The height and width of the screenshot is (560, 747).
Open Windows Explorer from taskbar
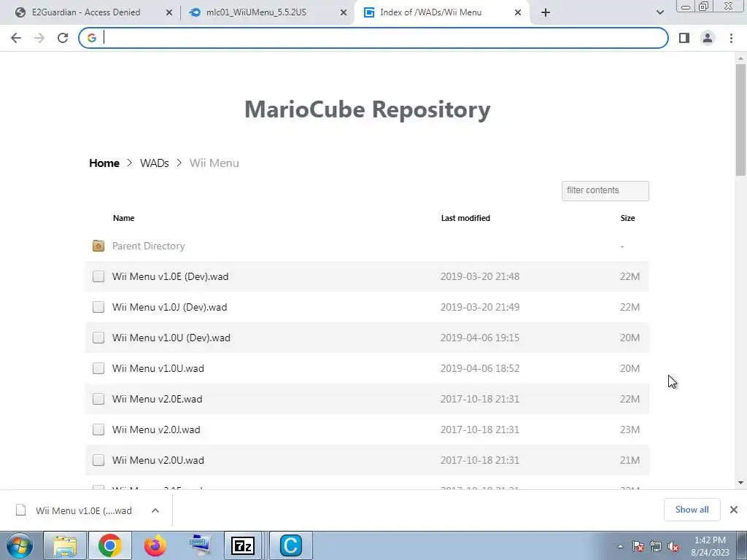point(65,545)
